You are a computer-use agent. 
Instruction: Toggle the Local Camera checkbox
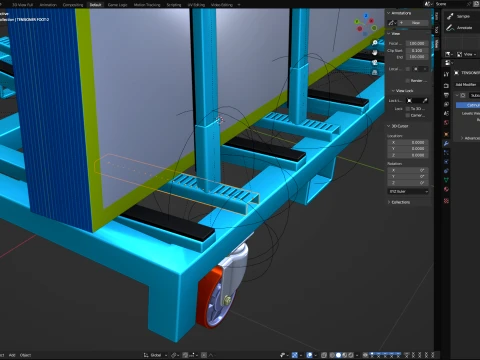click(408, 69)
